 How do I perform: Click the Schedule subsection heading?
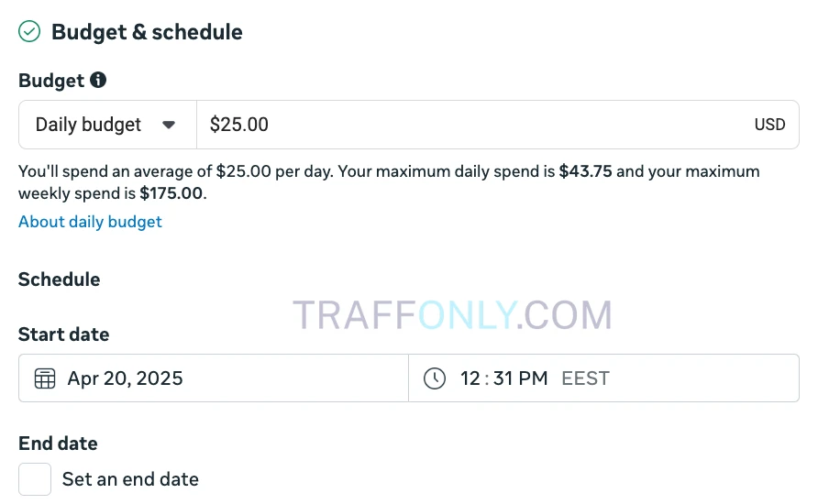pyautogui.click(x=60, y=279)
